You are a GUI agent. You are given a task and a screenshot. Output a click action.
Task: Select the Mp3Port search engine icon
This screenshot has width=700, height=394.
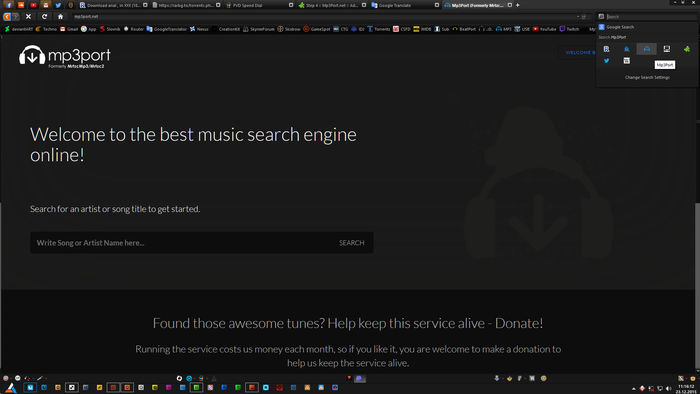click(646, 49)
